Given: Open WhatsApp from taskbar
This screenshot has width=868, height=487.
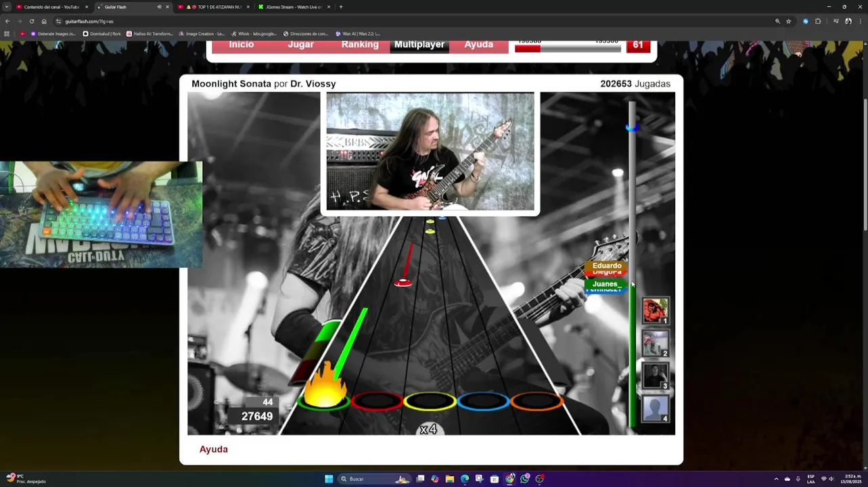Looking at the screenshot, I should pos(525,479).
